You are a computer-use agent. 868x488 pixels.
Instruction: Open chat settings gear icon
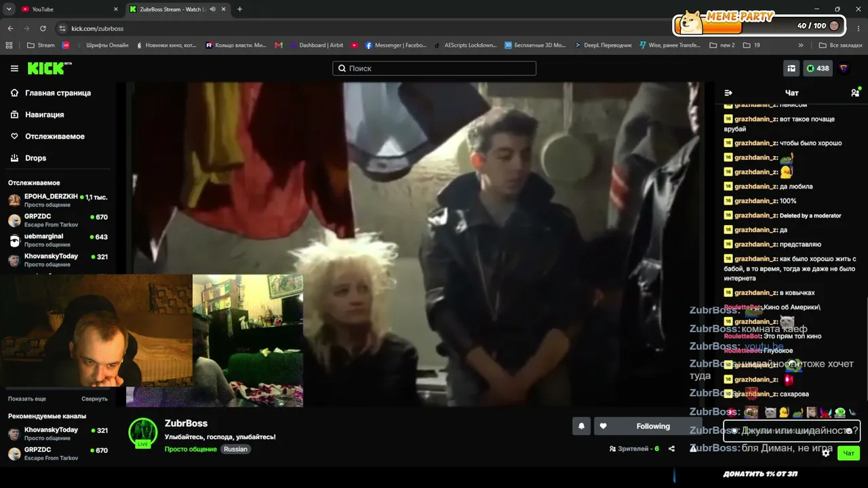[x=826, y=453]
